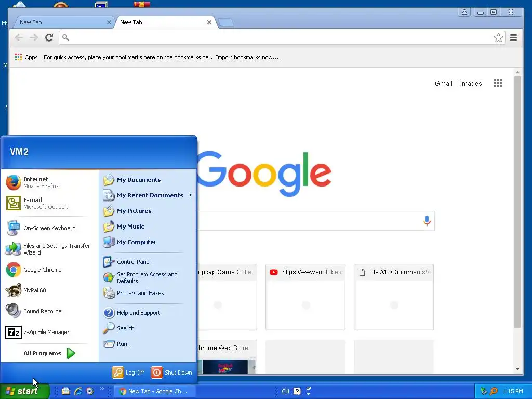Expand My Recent Documents submenu
Viewport: 532px width, 399px height.
coord(148,195)
